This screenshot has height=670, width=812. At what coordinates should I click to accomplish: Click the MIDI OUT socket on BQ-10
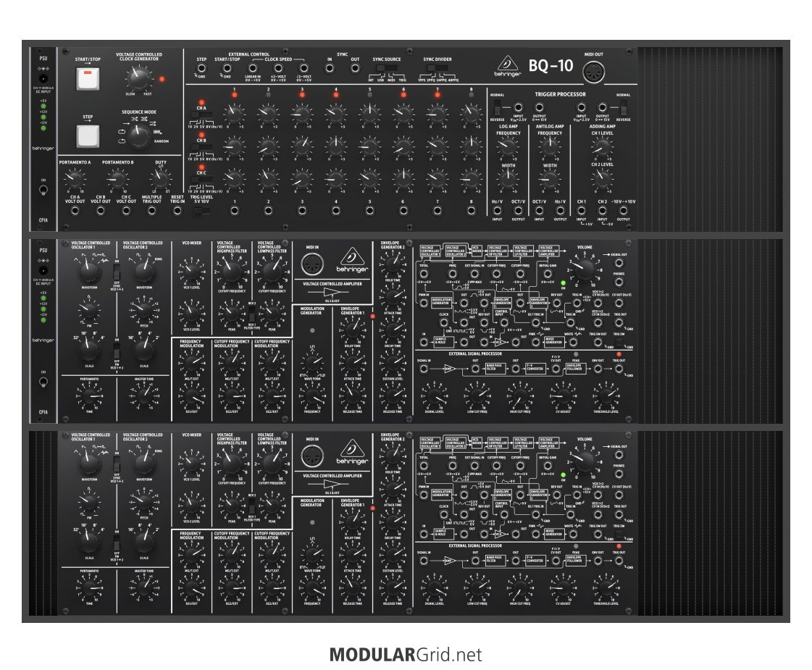(593, 72)
